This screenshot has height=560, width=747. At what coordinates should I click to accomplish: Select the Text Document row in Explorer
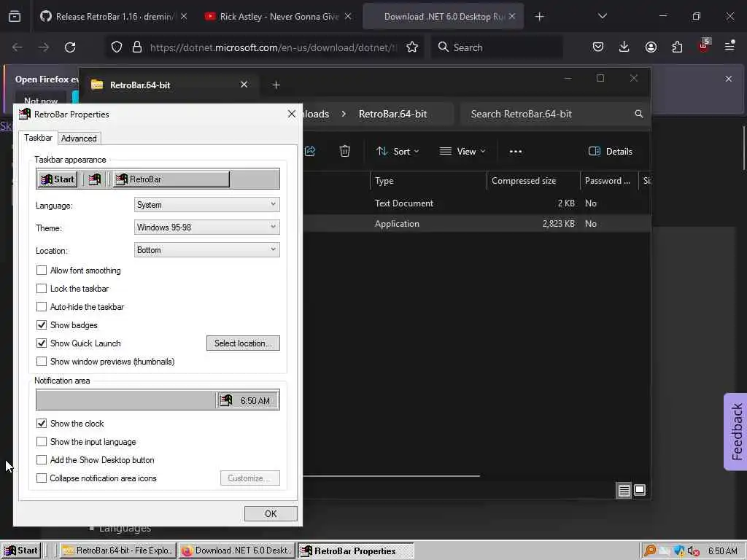click(x=477, y=203)
